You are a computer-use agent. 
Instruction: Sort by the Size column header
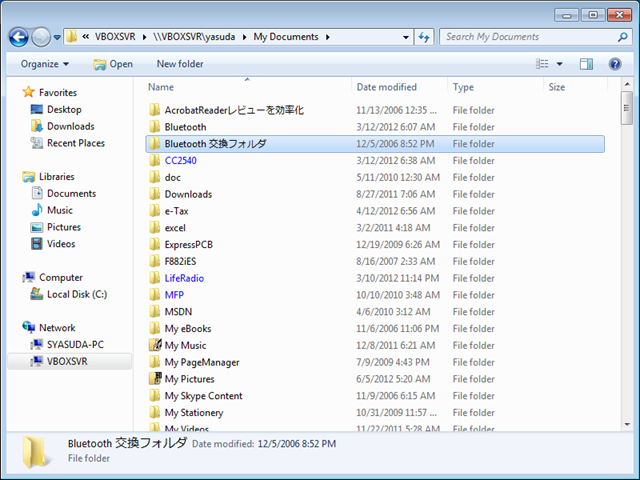click(x=557, y=87)
